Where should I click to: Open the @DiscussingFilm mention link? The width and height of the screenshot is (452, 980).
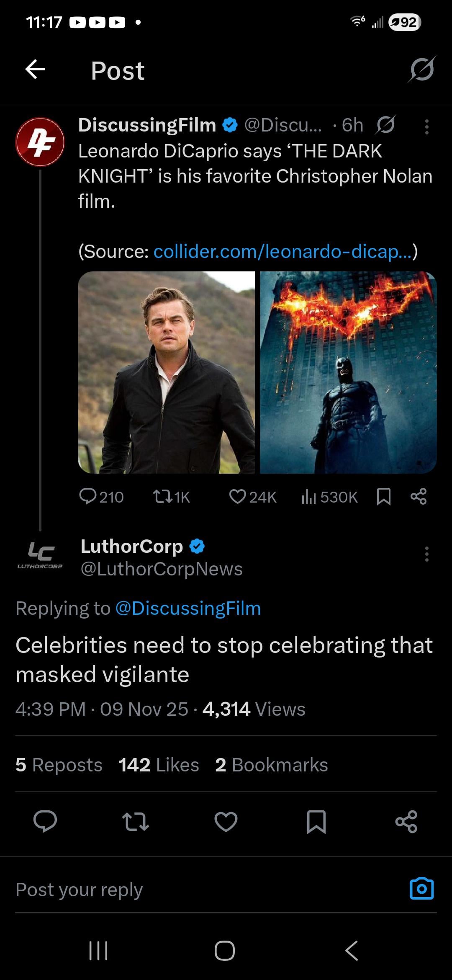pos(188,608)
